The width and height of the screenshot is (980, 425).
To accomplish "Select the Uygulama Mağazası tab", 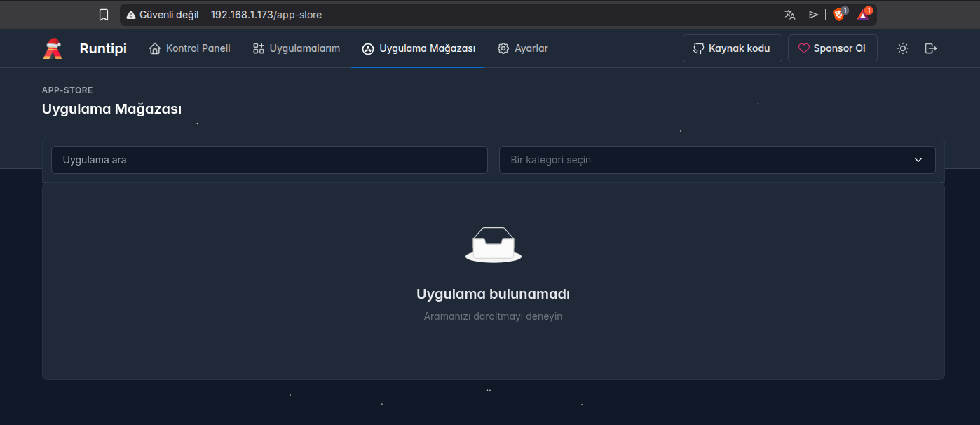I will 418,48.
